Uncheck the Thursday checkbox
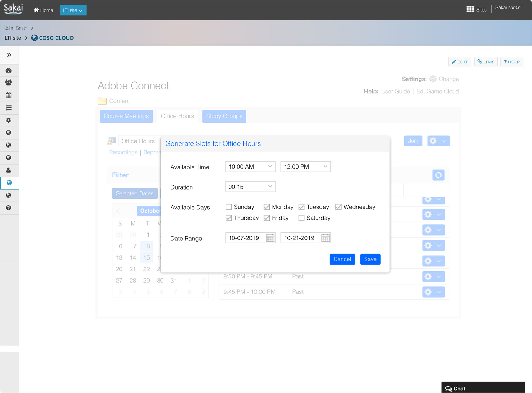 [228, 218]
